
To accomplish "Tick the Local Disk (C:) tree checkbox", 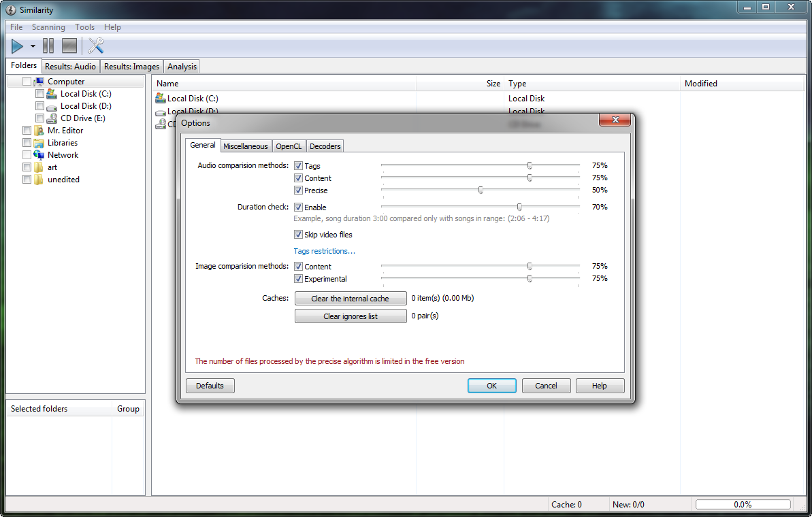I will tap(39, 94).
